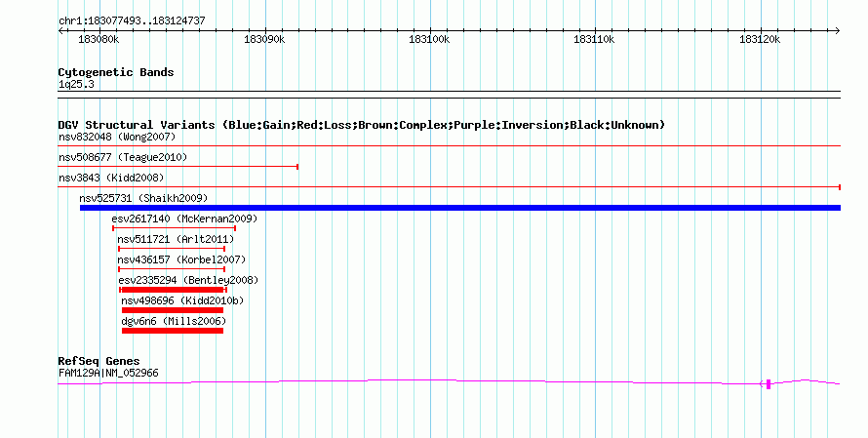Click the 183110k ruler tick label
This screenshot has width=868, height=438.
point(594,39)
